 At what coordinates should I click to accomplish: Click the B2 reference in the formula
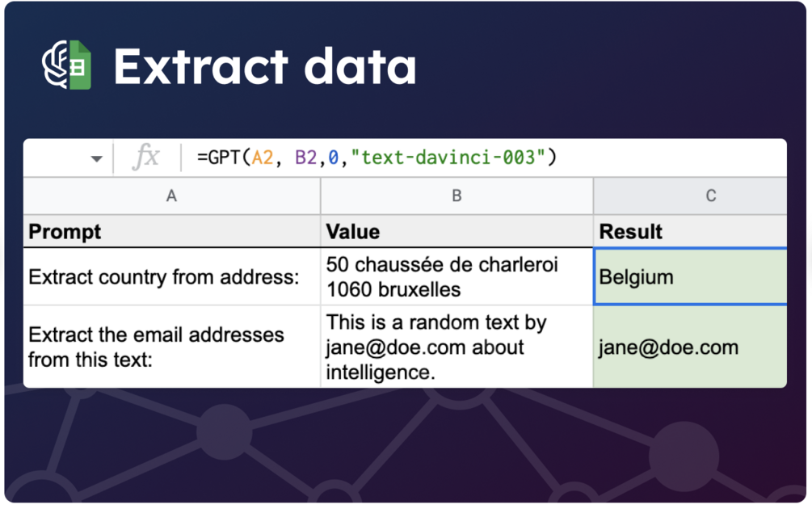tap(305, 158)
